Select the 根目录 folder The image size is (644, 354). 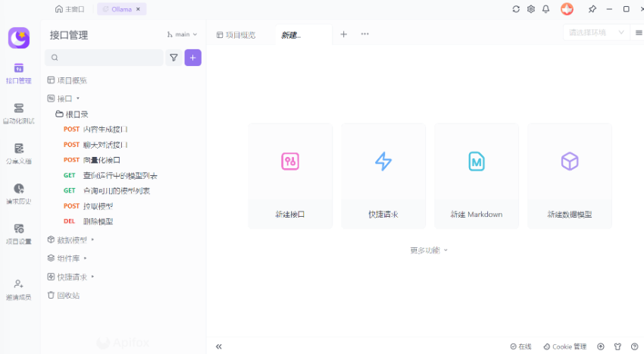click(72, 114)
